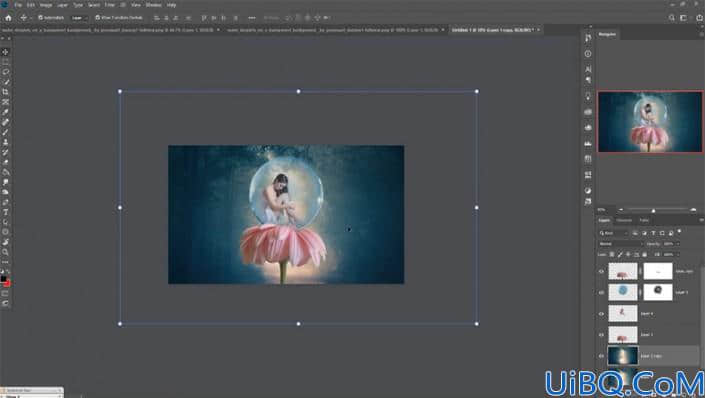Select the Move tool in the toolbox
This screenshot has height=398, width=705.
tap(5, 52)
